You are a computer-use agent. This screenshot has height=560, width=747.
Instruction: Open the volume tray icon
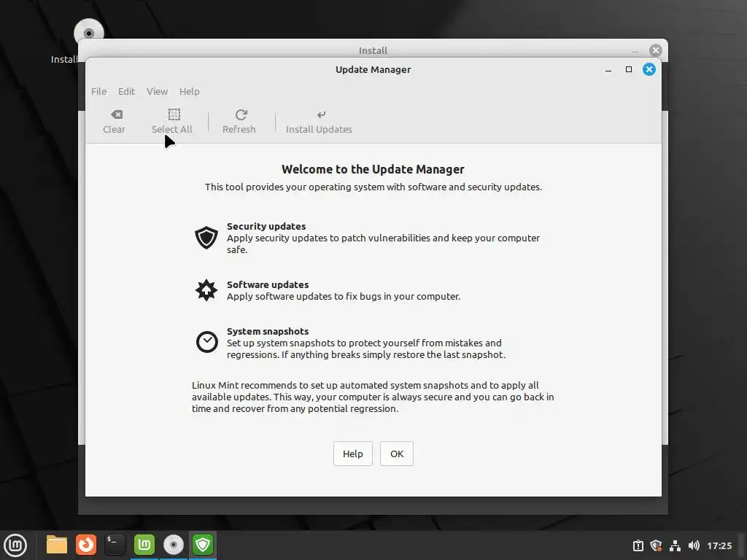coord(694,545)
